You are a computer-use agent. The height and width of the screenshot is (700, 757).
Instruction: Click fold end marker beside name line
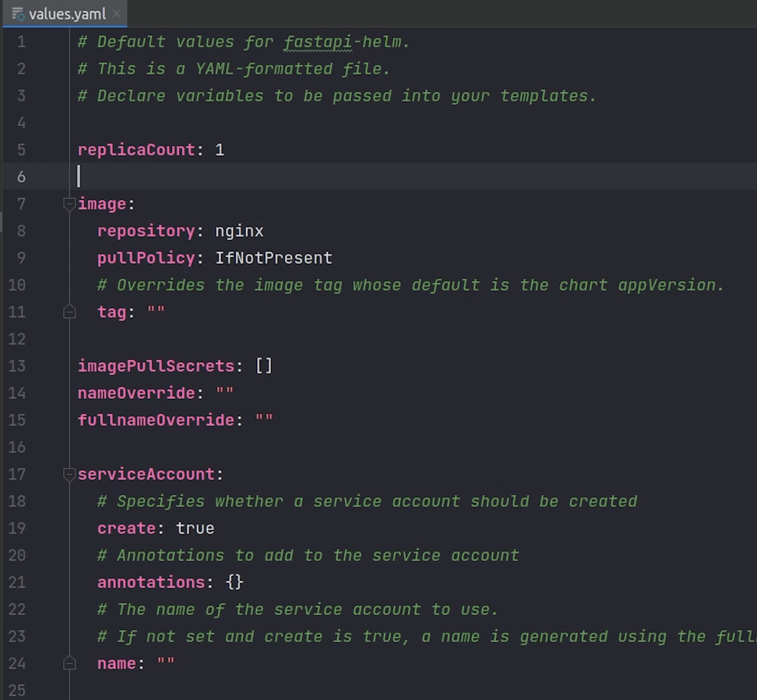pyautogui.click(x=69, y=664)
